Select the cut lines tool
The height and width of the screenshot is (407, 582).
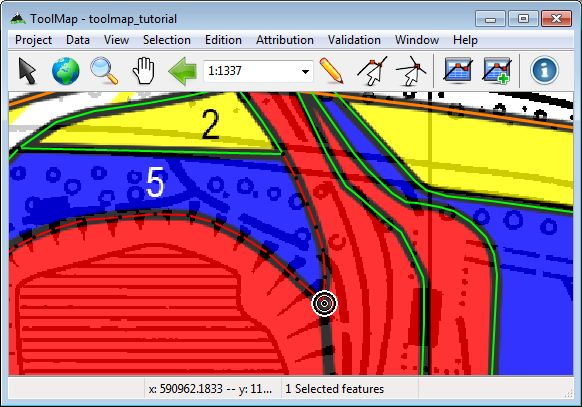coord(411,70)
